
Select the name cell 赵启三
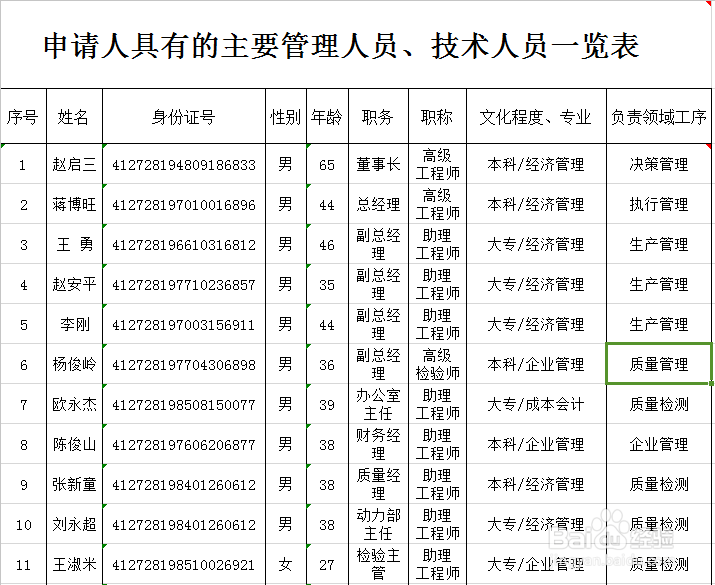[x=74, y=164]
